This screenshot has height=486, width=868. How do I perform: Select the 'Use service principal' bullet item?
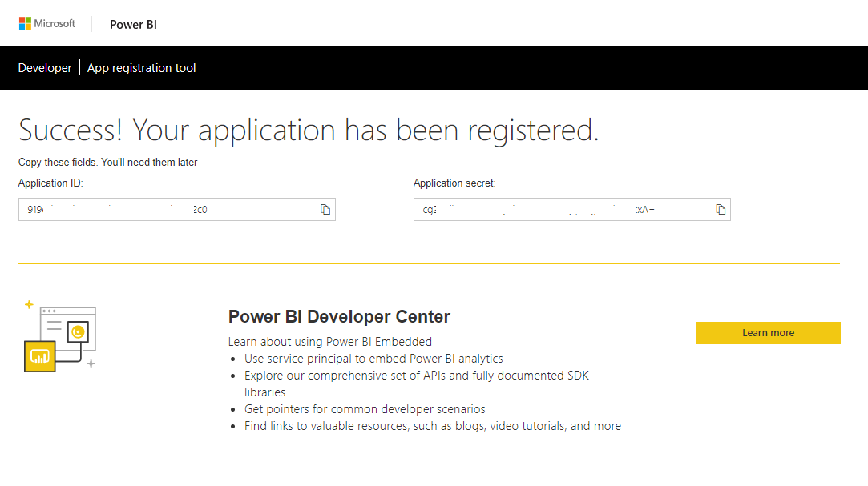coord(373,359)
